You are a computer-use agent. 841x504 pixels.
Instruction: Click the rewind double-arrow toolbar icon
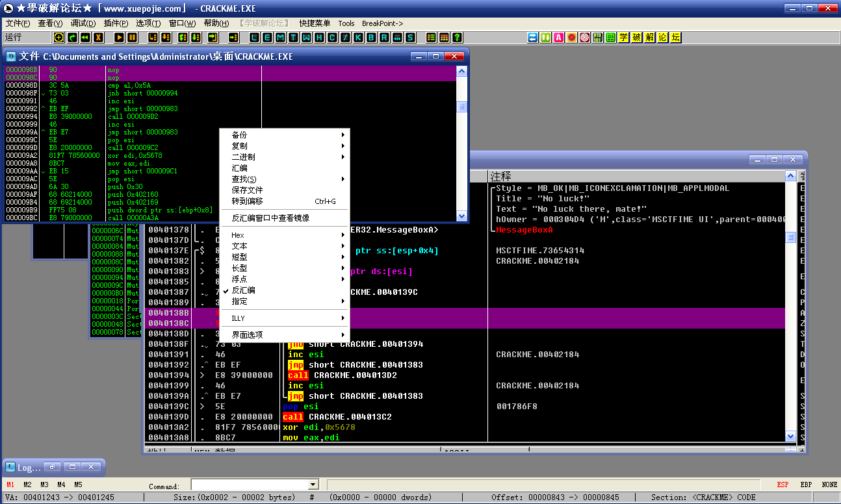(x=85, y=38)
